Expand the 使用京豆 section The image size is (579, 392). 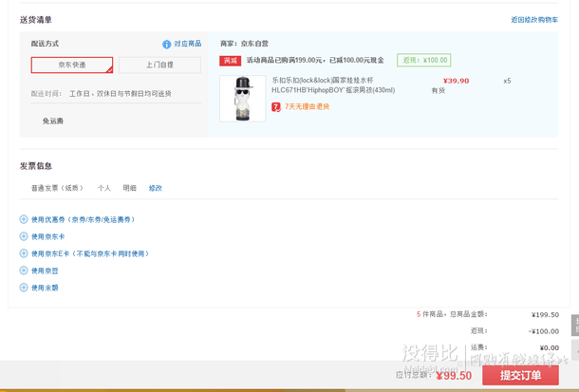pos(45,271)
